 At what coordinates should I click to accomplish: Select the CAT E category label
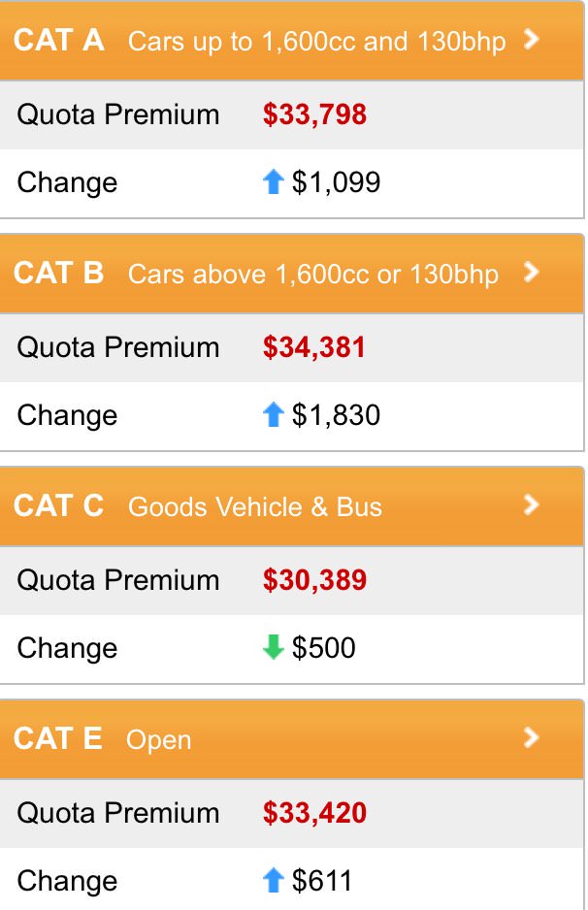[x=58, y=738]
